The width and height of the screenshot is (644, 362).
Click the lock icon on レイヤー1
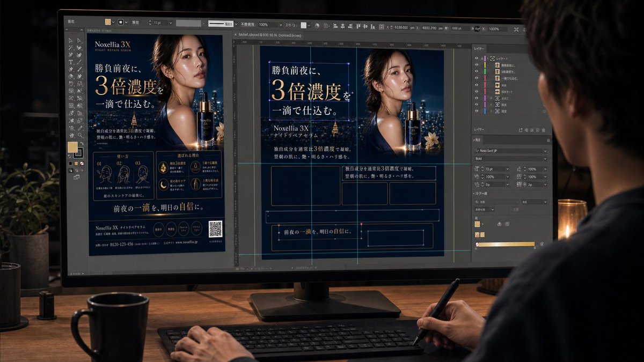pyautogui.click(x=482, y=58)
